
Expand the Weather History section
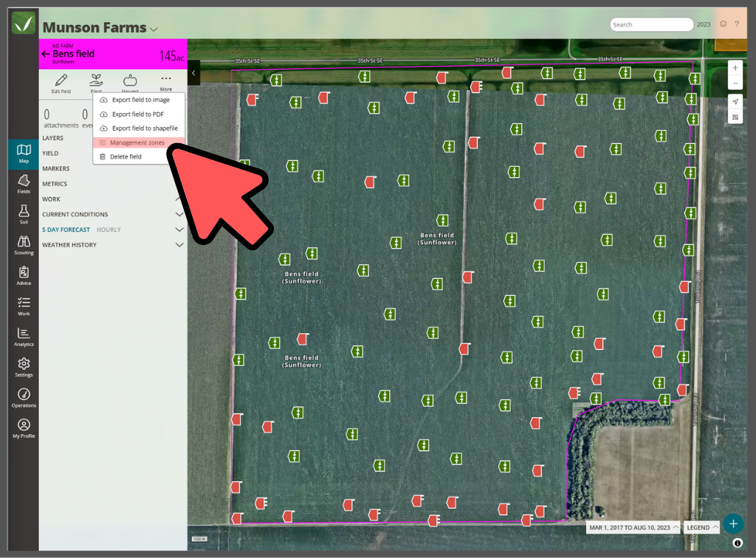pos(179,245)
